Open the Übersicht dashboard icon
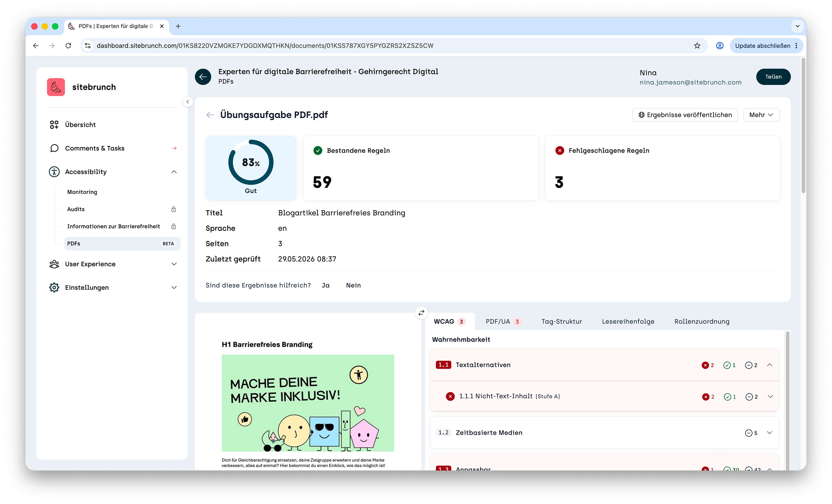Screen dimensions: 832x504 tap(54, 125)
